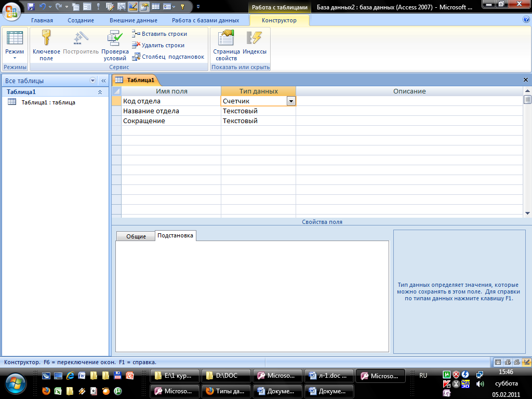Select Таблица1 : таблица in navigation pane

(x=48, y=102)
